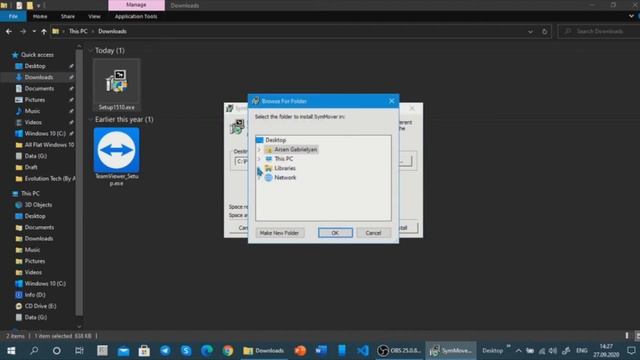This screenshot has height=360, width=640.
Task: Open the Share ribbon tab
Action: [x=68, y=16]
